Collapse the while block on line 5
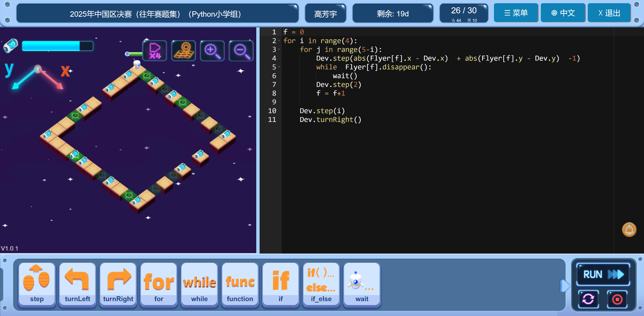644x316 pixels. tap(279, 67)
